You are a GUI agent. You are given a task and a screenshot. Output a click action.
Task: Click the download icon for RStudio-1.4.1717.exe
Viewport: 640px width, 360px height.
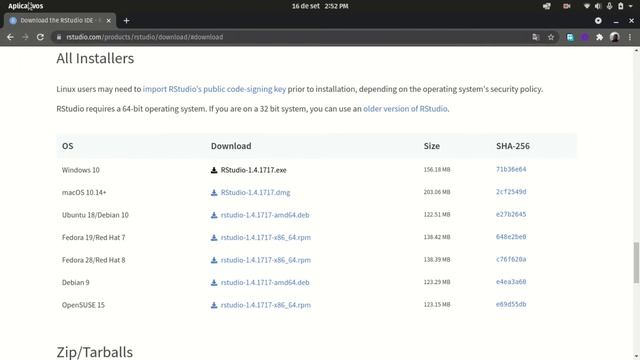214,170
